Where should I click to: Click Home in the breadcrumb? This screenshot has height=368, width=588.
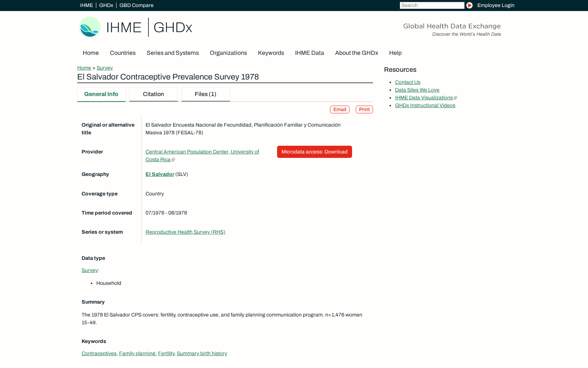click(84, 68)
